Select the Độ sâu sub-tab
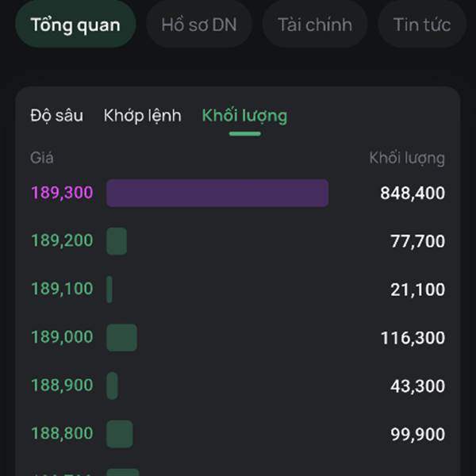476x476 pixels. (56, 116)
